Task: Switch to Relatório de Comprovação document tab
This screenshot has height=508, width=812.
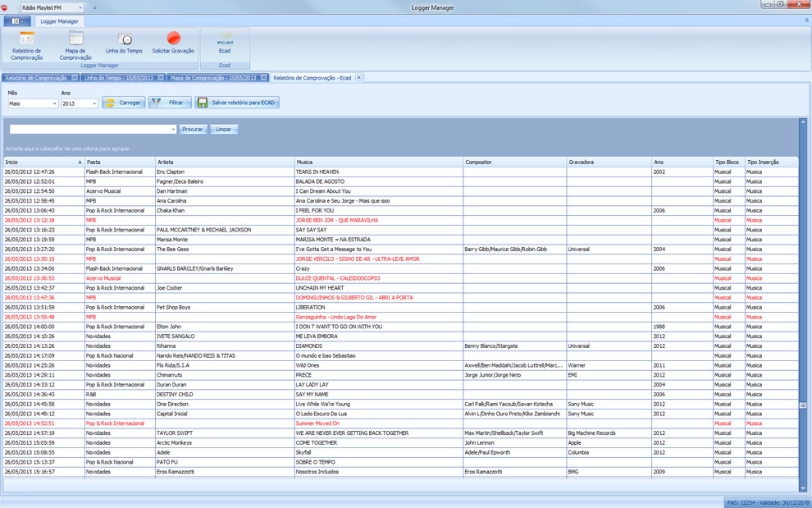Action: pyautogui.click(x=36, y=78)
